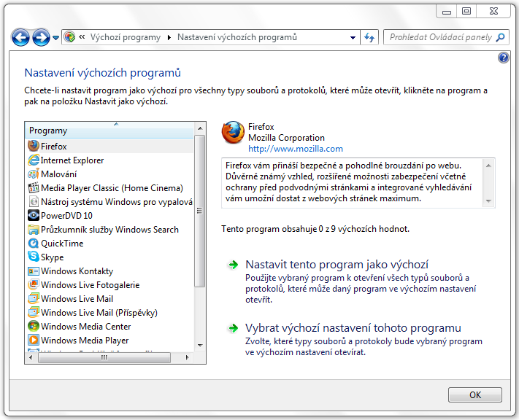Image resolution: width=519 pixels, height=420 pixels.
Task: Select Windows Media Center in the list
Action: [x=109, y=327]
